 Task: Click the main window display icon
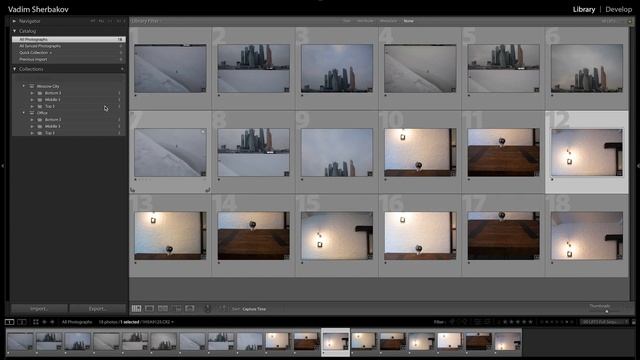coord(9,322)
